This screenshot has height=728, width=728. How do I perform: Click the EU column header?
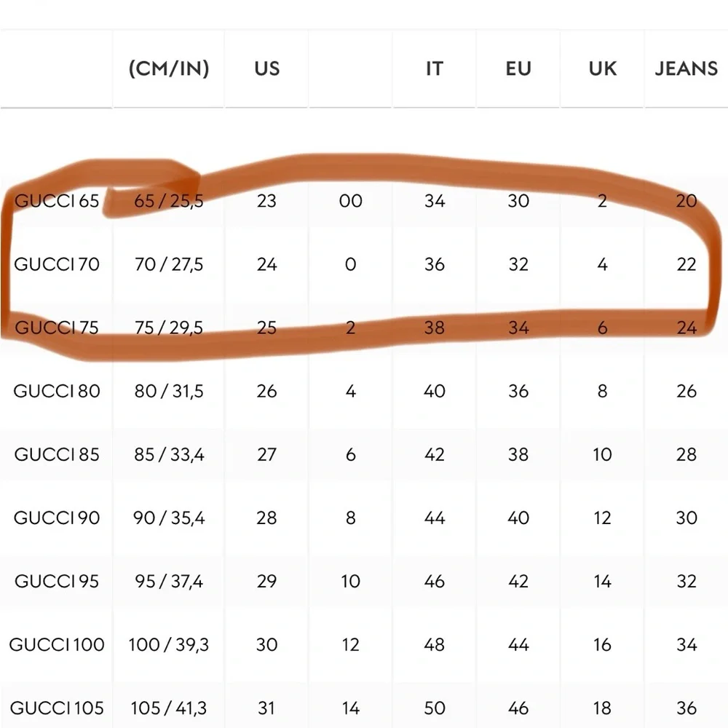[x=518, y=68]
